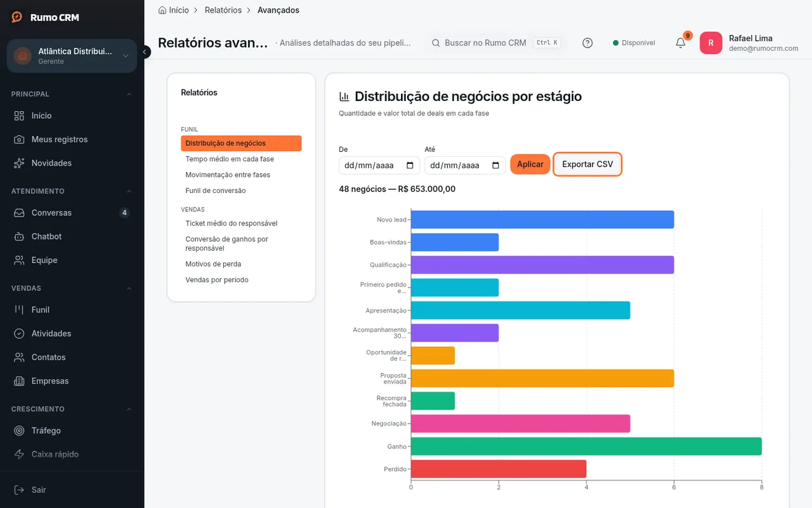Open the Empresas building icon
The image size is (812, 508).
pyautogui.click(x=20, y=381)
